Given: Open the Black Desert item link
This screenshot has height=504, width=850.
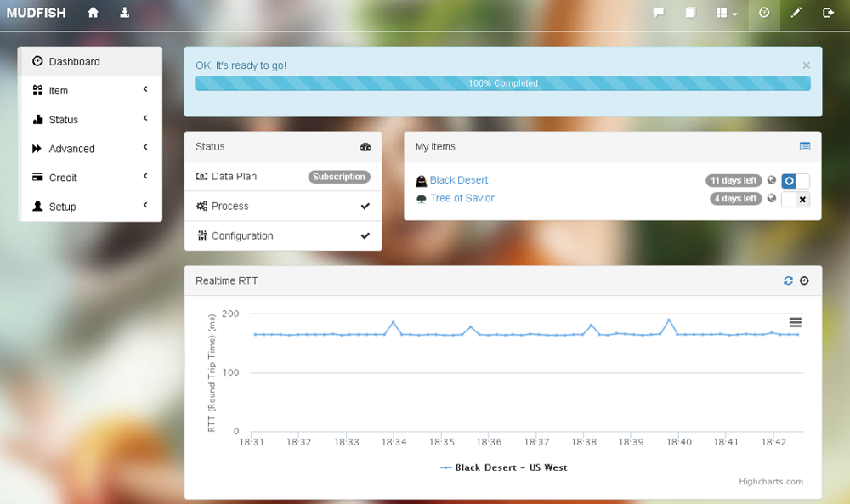Looking at the screenshot, I should tap(459, 180).
